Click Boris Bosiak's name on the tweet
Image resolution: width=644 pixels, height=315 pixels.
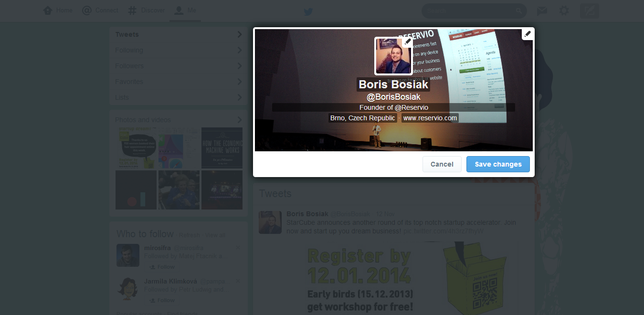tap(307, 214)
